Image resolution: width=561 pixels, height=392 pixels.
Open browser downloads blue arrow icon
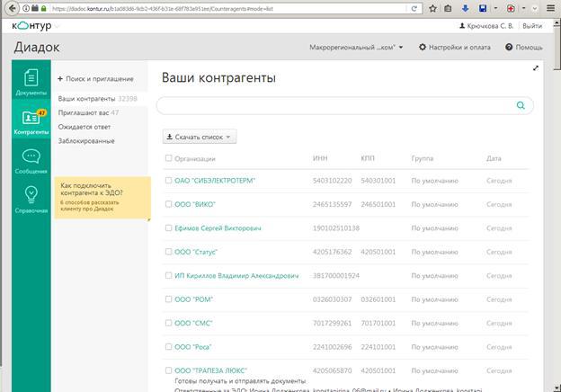[465, 8]
